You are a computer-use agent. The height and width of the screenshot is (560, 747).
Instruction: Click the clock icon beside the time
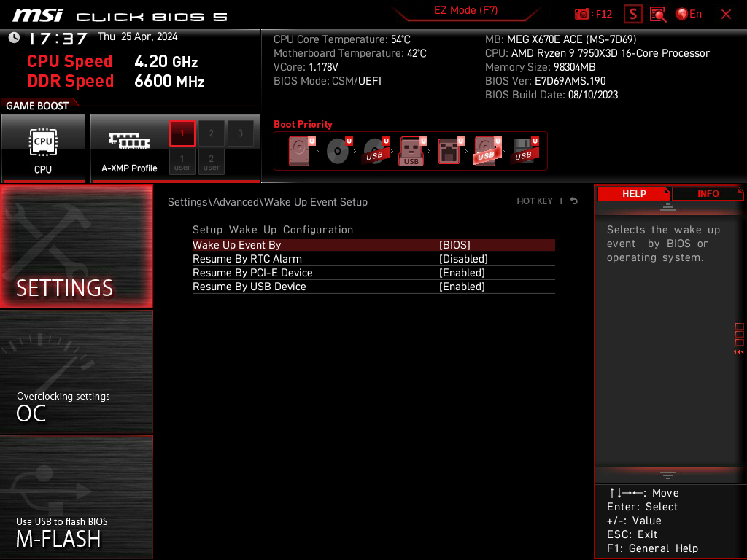click(x=15, y=38)
